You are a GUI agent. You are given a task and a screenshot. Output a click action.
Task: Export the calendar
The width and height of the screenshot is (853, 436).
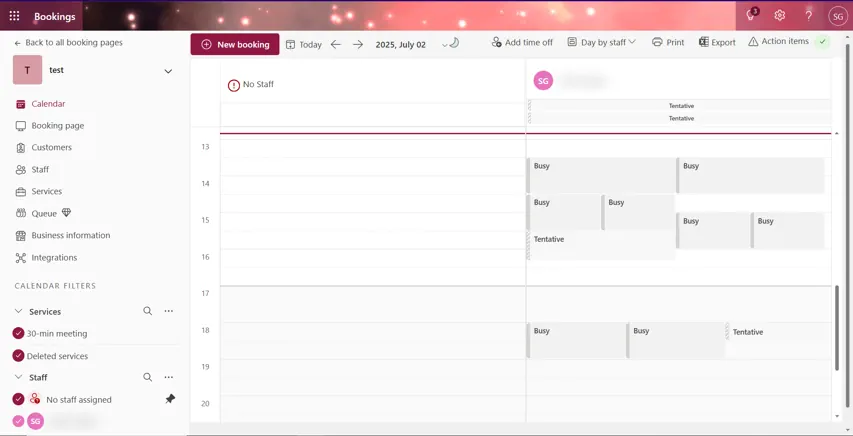point(717,42)
